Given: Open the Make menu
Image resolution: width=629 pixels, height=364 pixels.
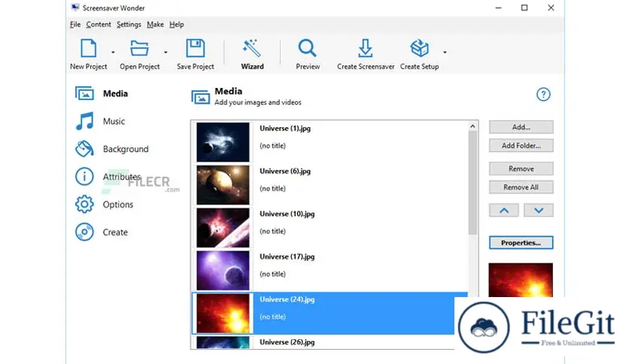Looking at the screenshot, I should point(155,25).
